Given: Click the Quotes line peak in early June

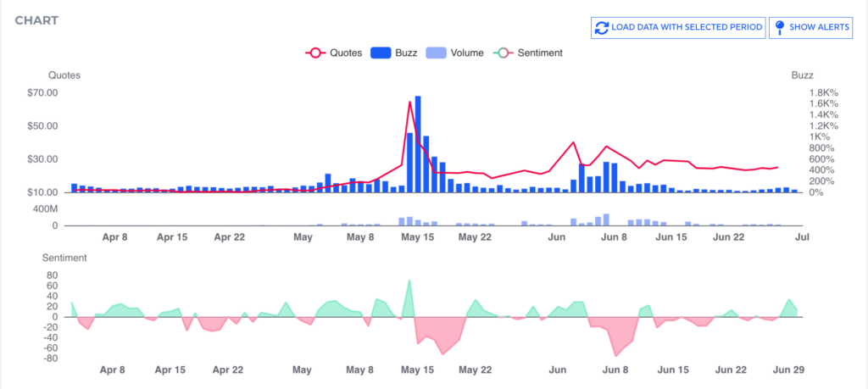Looking at the screenshot, I should (574, 142).
